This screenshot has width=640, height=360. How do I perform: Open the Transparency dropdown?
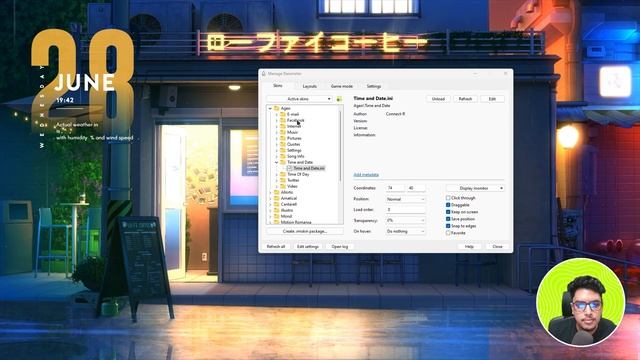[406, 220]
